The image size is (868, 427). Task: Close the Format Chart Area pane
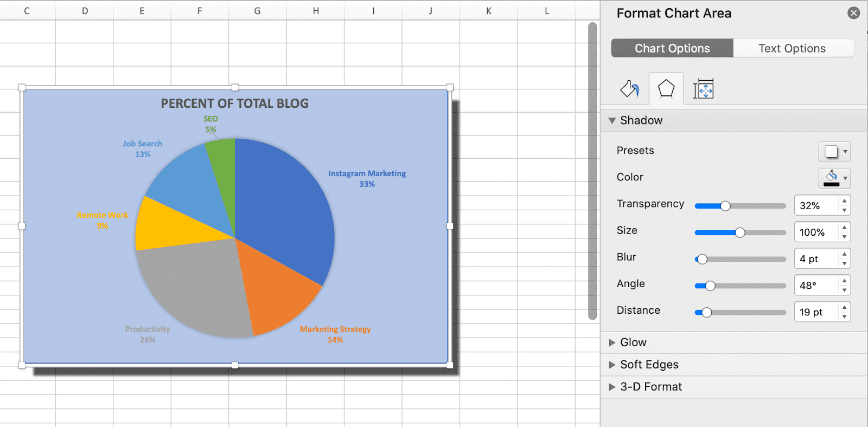pos(854,13)
